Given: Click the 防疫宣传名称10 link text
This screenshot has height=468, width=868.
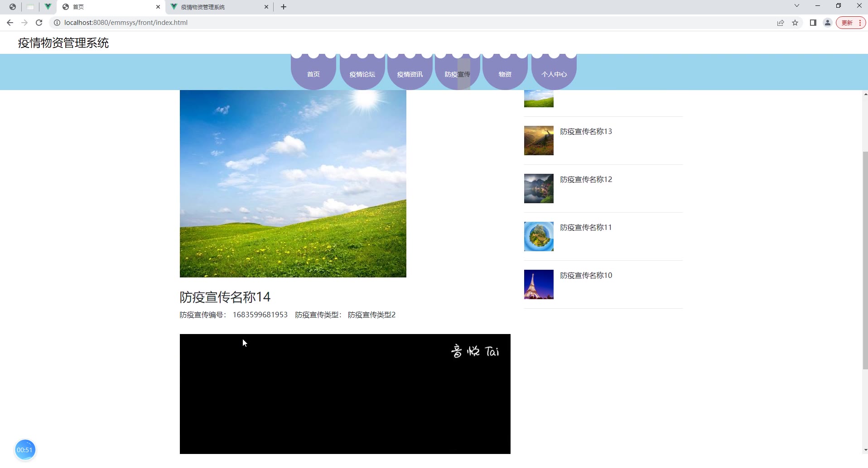Looking at the screenshot, I should (586, 275).
